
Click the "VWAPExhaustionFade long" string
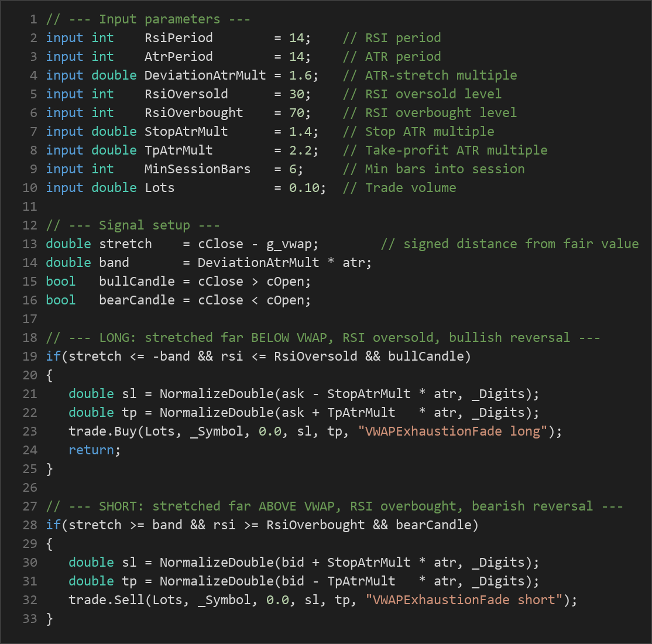tap(453, 431)
